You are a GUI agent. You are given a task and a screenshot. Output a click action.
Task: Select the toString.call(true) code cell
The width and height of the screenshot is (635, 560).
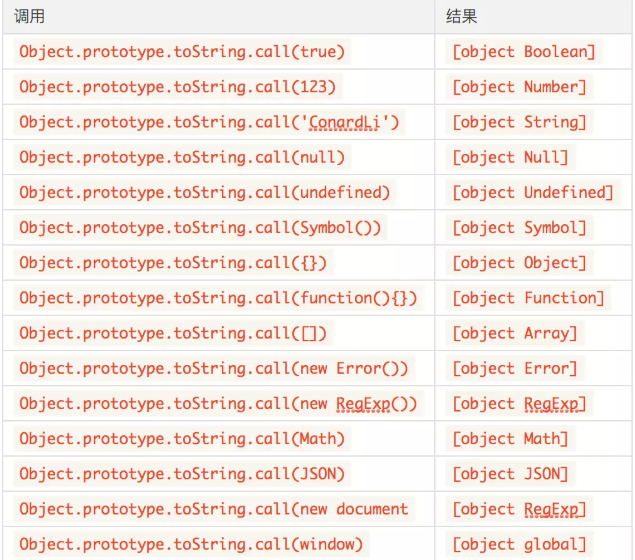[182, 52]
